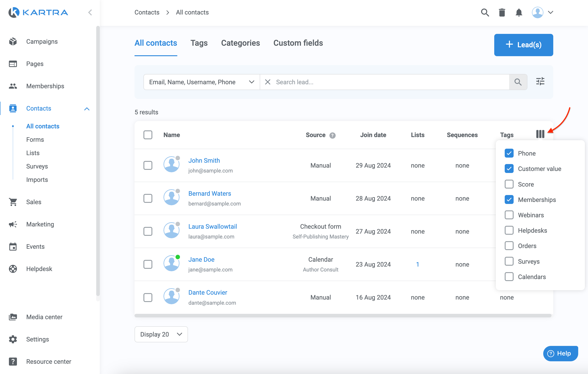
Task: Click the column chooser icon in table header
Action: (540, 134)
